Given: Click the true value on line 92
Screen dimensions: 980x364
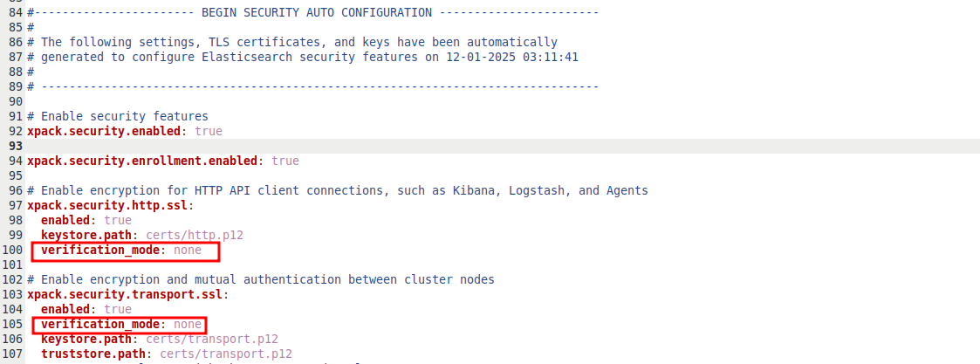Looking at the screenshot, I should coord(208,131).
